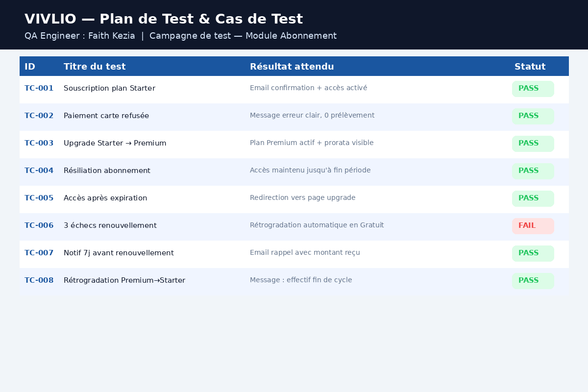This screenshot has width=588, height=392.
Task: Click the PASS badge for TC-001
Action: pyautogui.click(x=533, y=89)
